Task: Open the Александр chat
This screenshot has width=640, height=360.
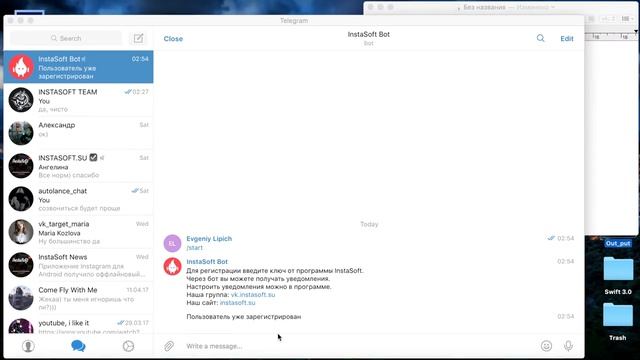Action: pos(78,133)
